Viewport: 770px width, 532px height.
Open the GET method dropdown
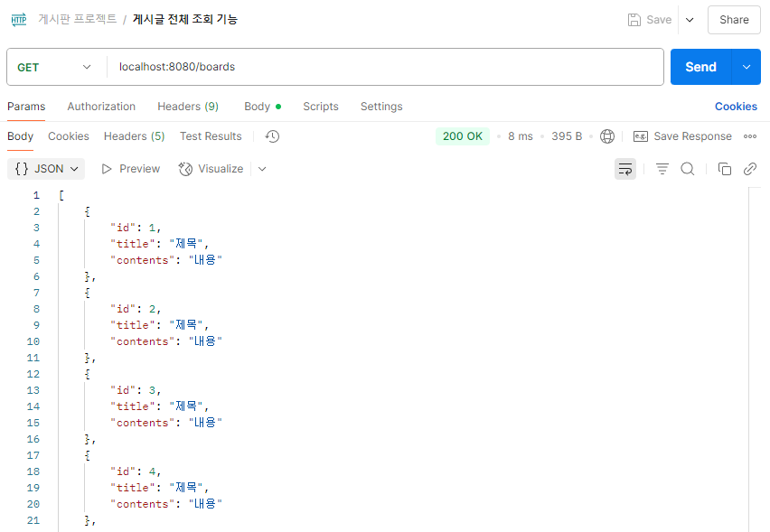pos(54,67)
